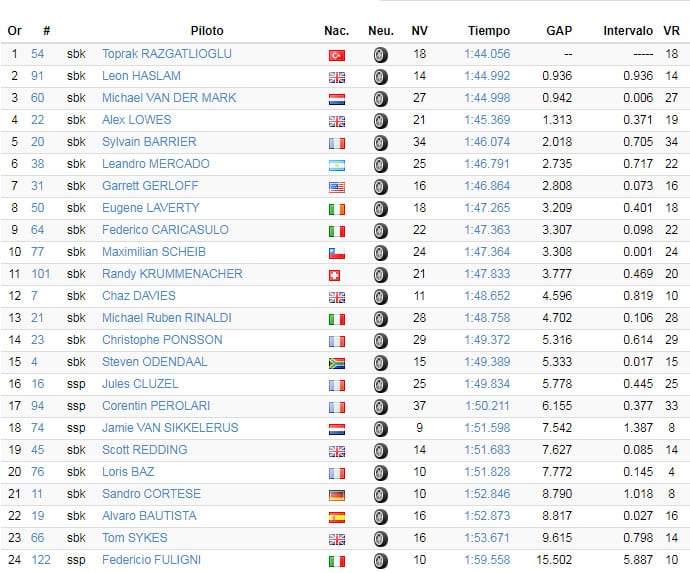Click Spanish flag in Alvaro Bautista row
The height and width of the screenshot is (573, 690).
click(x=336, y=517)
